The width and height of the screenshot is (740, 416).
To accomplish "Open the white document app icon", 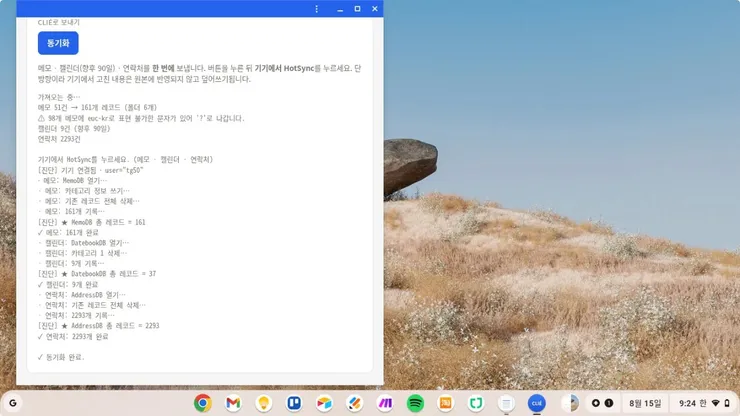I will (506, 403).
